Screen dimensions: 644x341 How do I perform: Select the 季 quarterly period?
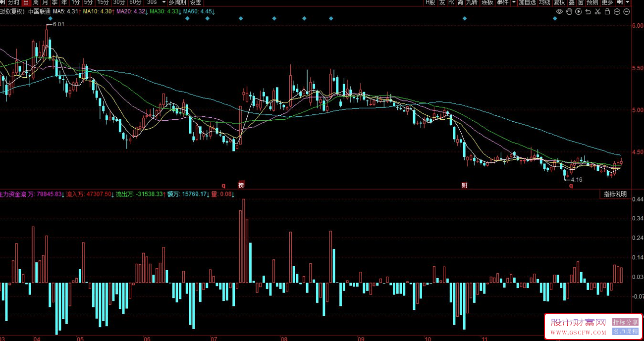pyautogui.click(x=54, y=2)
